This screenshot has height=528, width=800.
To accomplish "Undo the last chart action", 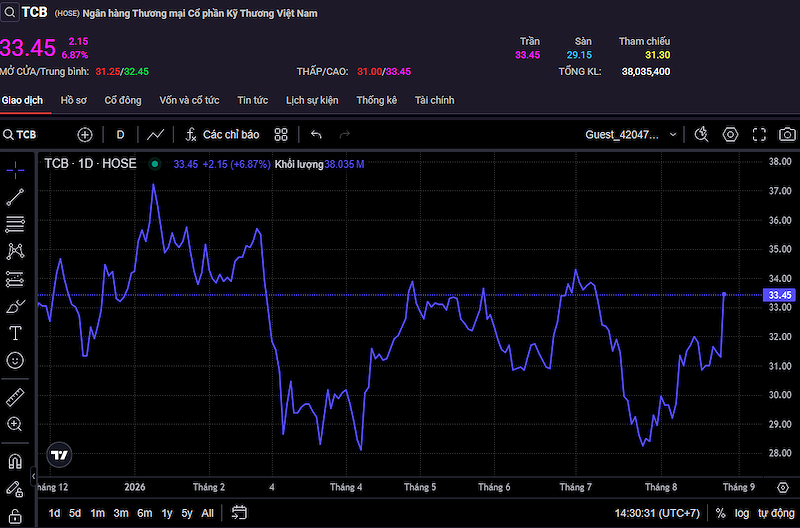I will tap(316, 135).
